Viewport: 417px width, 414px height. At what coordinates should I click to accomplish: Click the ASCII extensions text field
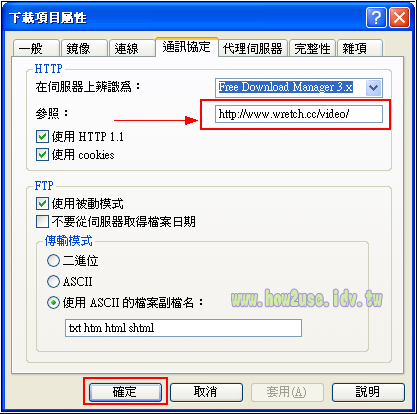[x=183, y=328]
